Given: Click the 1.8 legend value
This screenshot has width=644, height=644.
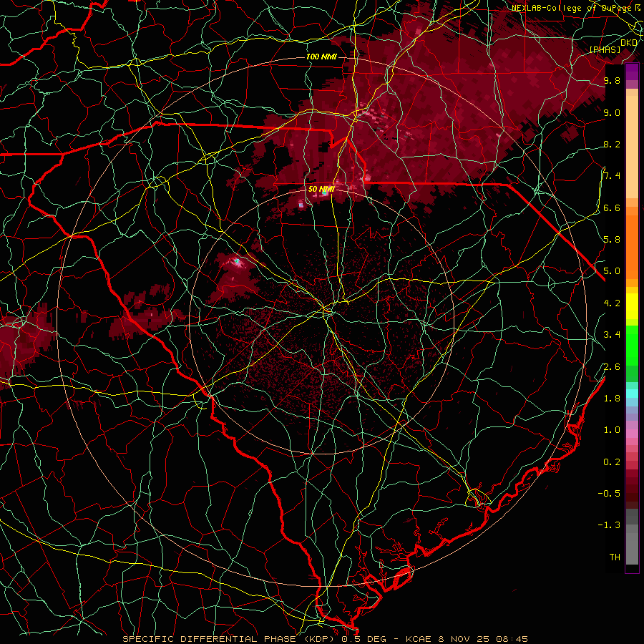Looking at the screenshot, I should (x=612, y=398).
